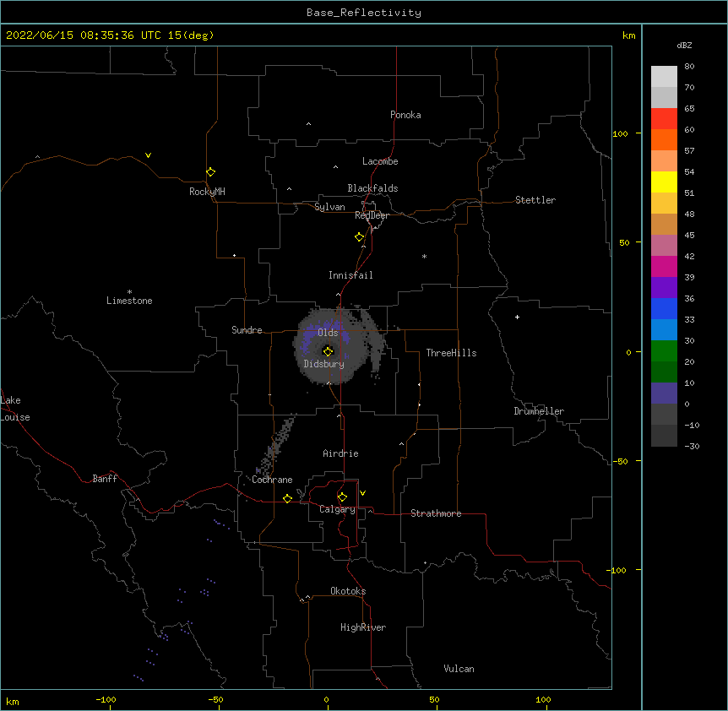Click the Olds city label
The height and width of the screenshot is (711, 728).
328,333
